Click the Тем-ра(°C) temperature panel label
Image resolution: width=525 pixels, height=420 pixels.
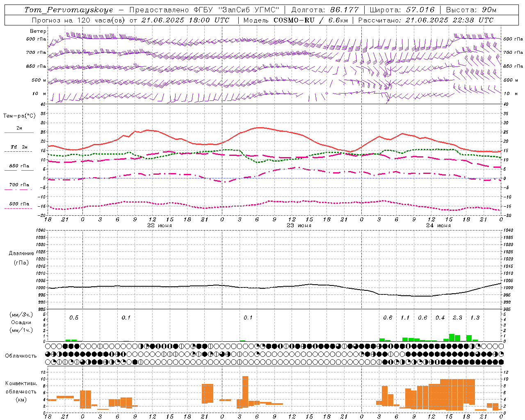pos(19,116)
